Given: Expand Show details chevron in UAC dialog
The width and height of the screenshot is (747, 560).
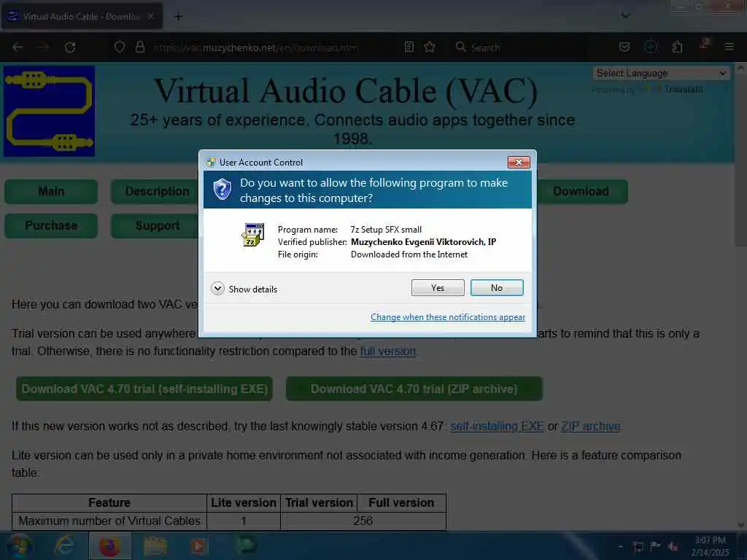Looking at the screenshot, I should click(217, 289).
